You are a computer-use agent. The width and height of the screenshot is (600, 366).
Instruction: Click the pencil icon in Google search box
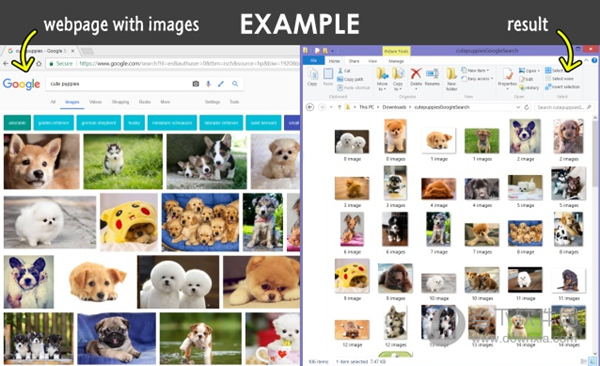click(x=221, y=84)
